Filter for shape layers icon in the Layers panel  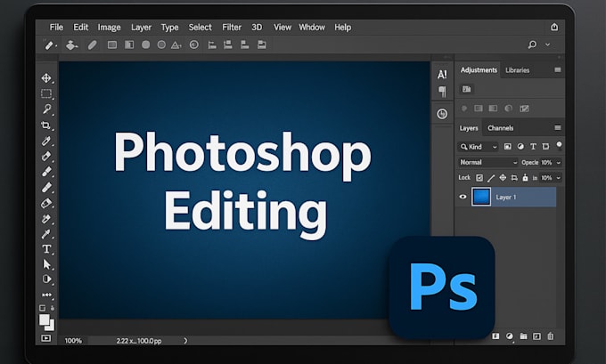click(545, 146)
